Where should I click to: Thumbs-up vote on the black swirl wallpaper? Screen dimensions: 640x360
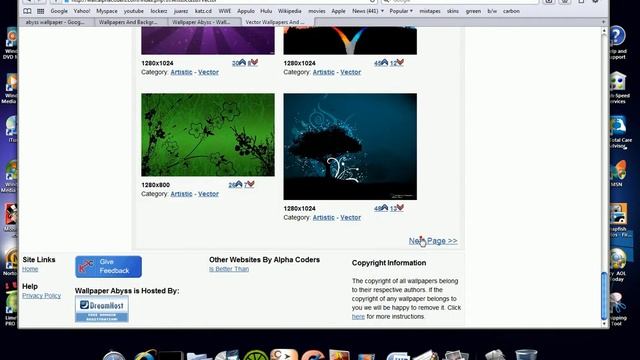(381, 63)
